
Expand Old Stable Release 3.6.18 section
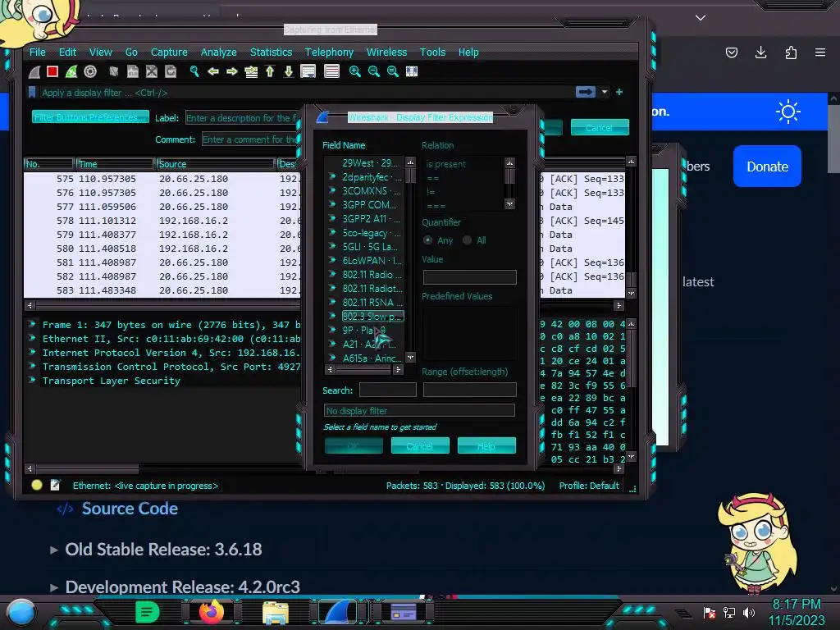tap(54, 550)
